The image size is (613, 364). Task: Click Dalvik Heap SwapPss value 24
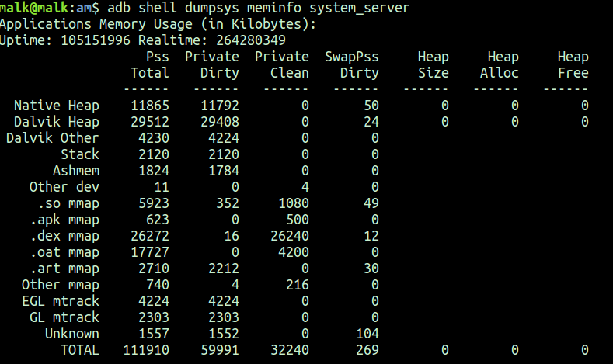(371, 122)
